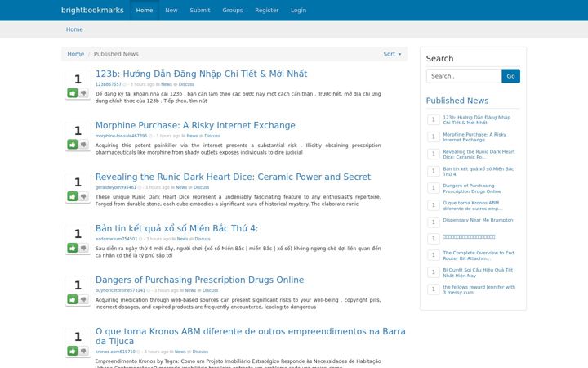Click Discuss under the Runic Dark Heart story
Screen dimensions: 588x368
click(202, 187)
